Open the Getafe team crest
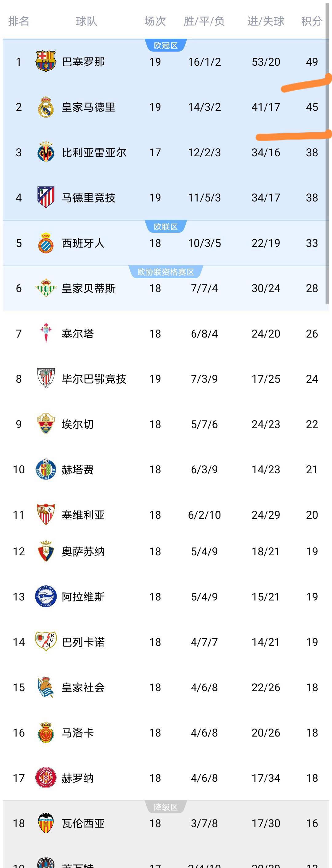Viewport: 332px width, 868px height. (45, 469)
